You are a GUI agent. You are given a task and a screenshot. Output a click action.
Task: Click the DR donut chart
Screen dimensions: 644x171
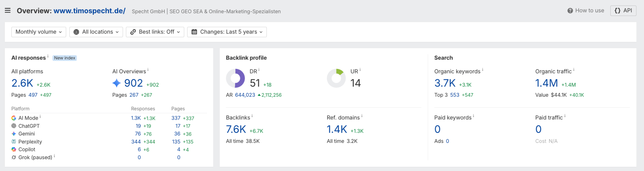[235, 78]
